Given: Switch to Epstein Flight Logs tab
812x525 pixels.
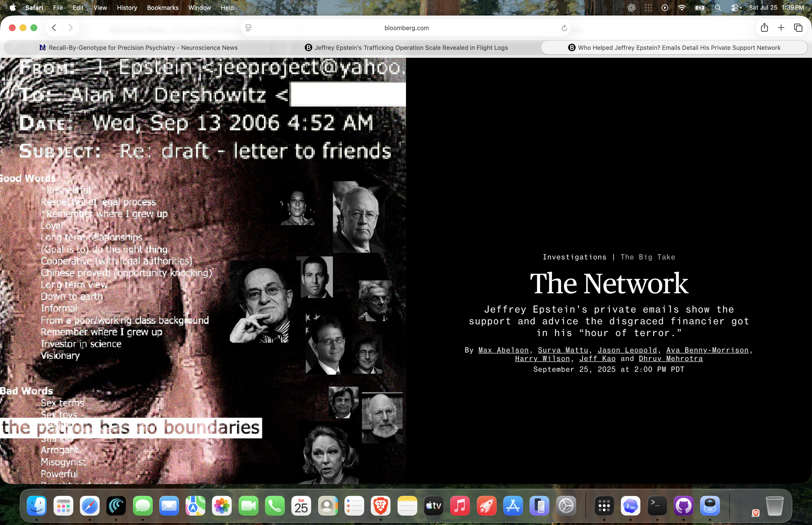Looking at the screenshot, I should click(406, 48).
